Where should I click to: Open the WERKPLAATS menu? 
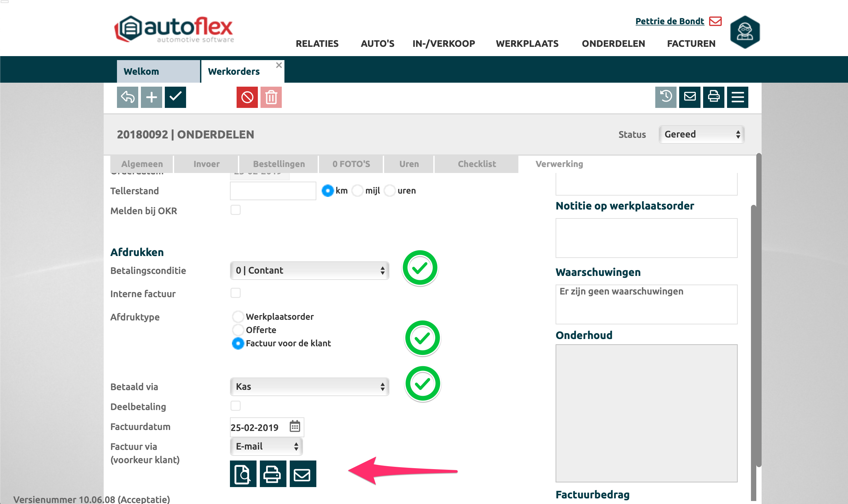click(x=527, y=43)
